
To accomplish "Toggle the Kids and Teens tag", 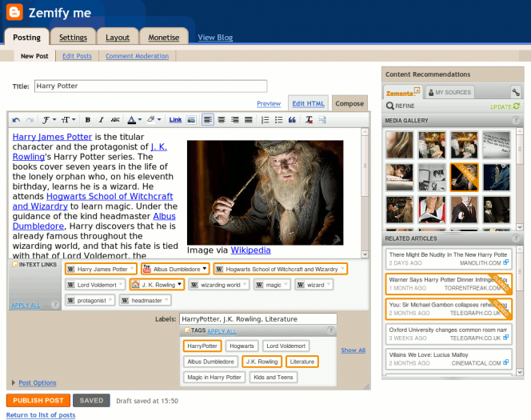I will click(x=273, y=377).
